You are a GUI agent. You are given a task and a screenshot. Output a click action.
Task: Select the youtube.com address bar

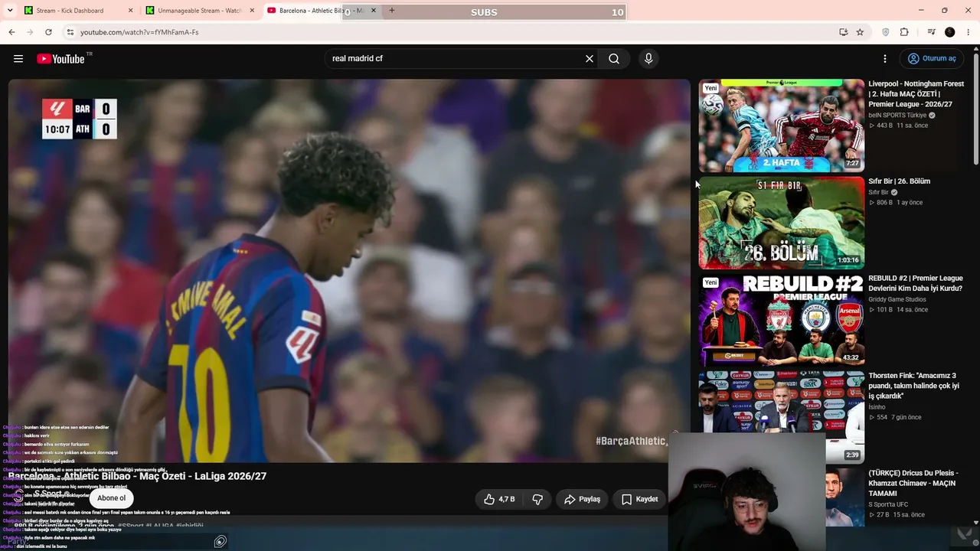pyautogui.click(x=452, y=32)
